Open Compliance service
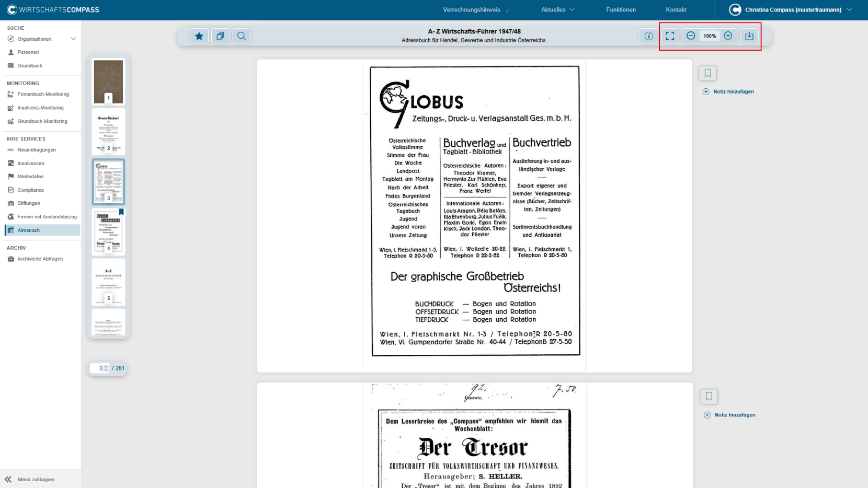The width and height of the screenshot is (868, 488). [x=30, y=190]
